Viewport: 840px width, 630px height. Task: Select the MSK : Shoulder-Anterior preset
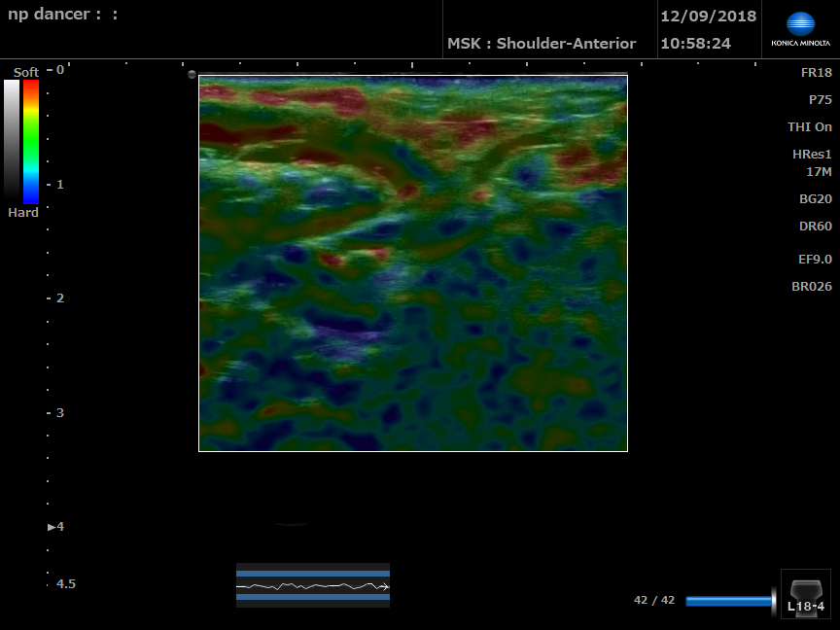(542, 44)
